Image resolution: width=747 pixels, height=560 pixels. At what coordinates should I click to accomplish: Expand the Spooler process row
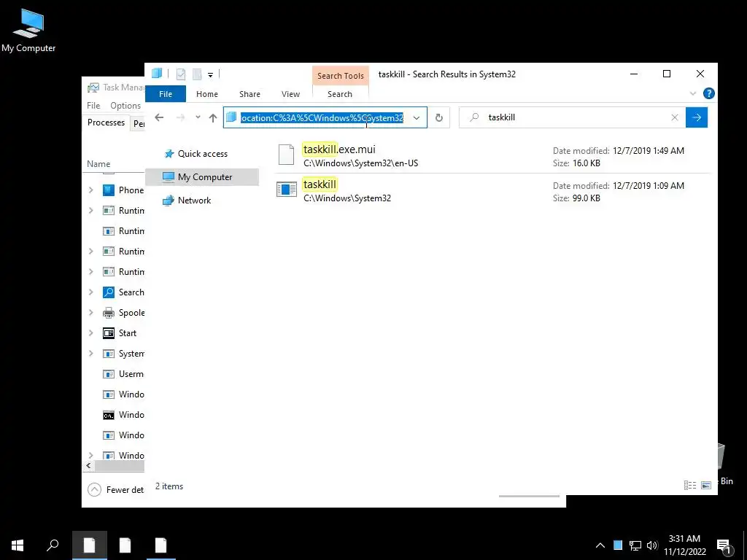[91, 313]
